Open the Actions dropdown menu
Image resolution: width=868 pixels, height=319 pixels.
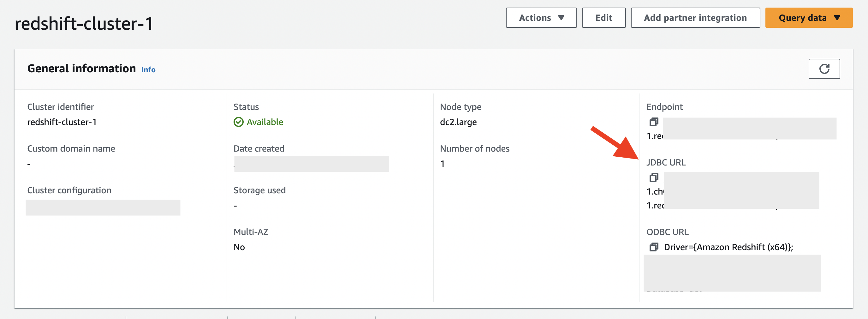click(x=541, y=18)
